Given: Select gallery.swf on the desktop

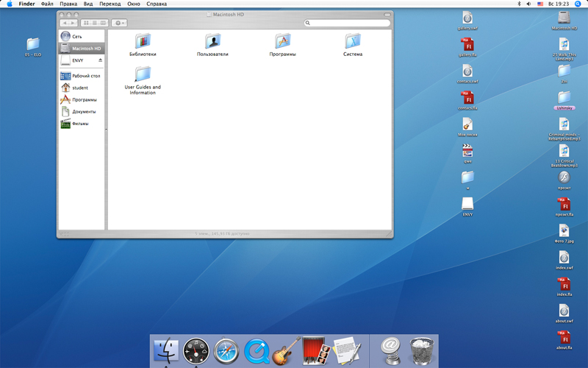Looking at the screenshot, I should point(467,21).
